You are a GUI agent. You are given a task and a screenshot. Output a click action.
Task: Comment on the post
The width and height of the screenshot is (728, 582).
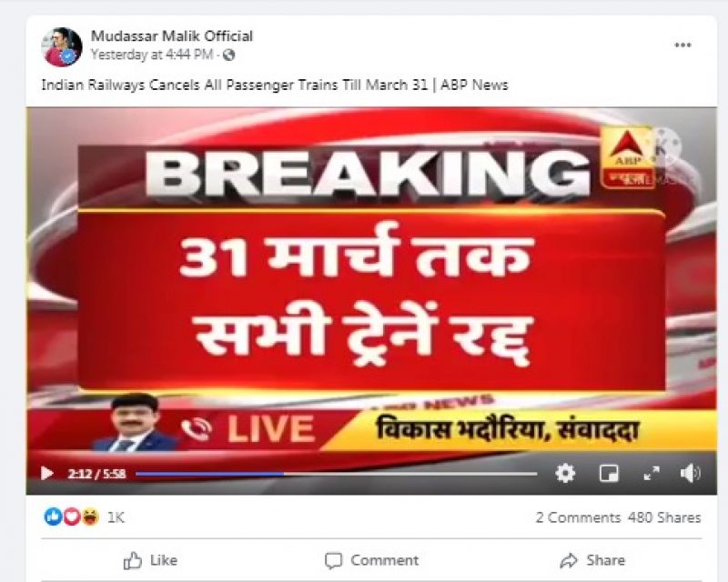coord(372,560)
